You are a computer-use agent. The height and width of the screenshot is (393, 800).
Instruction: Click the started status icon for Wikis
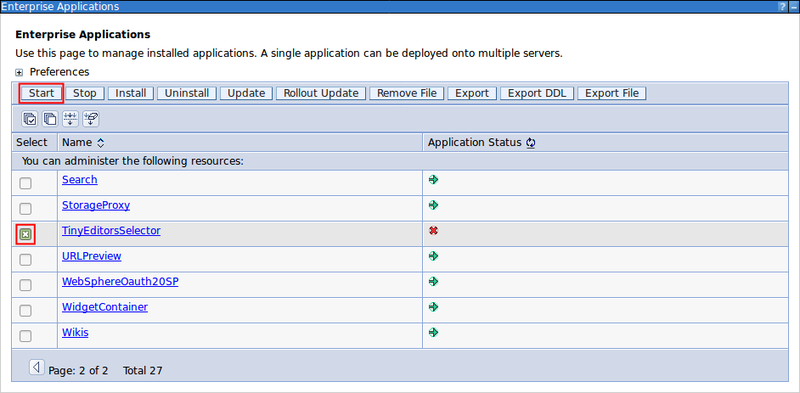(434, 332)
